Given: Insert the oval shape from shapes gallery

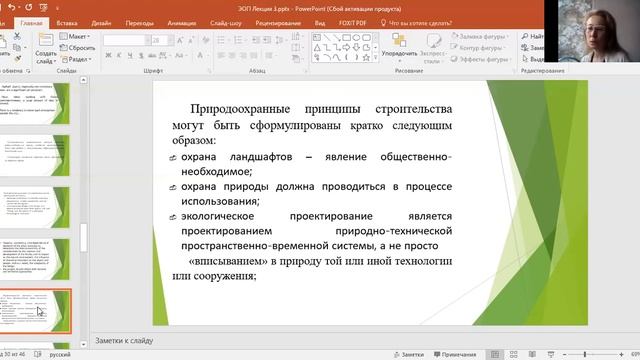Looking at the screenshot, I should 356,38.
